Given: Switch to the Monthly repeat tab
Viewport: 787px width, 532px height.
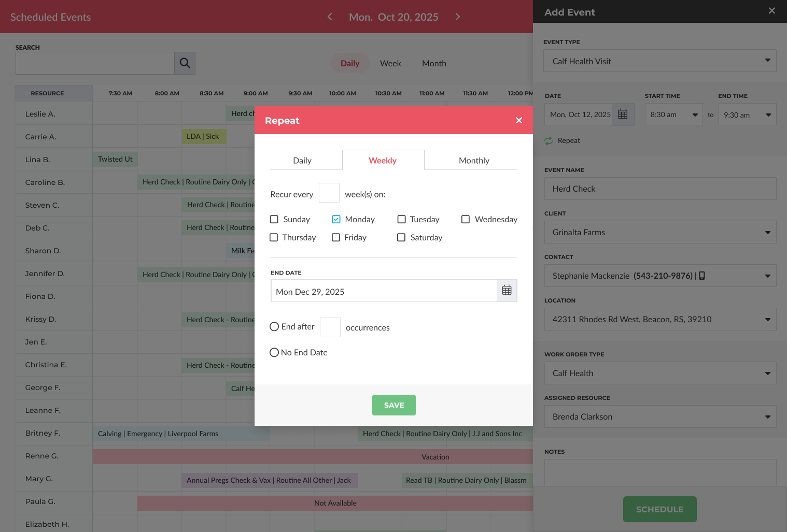Looking at the screenshot, I should click(x=473, y=161).
